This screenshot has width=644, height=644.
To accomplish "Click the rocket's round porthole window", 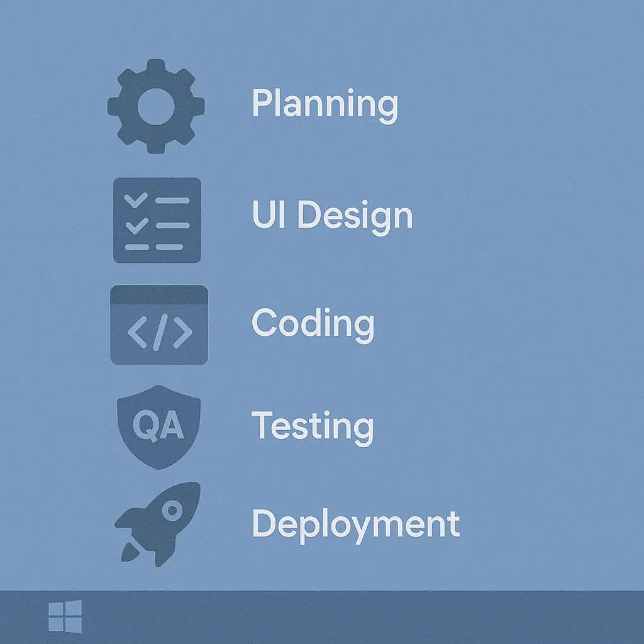I will (x=170, y=510).
